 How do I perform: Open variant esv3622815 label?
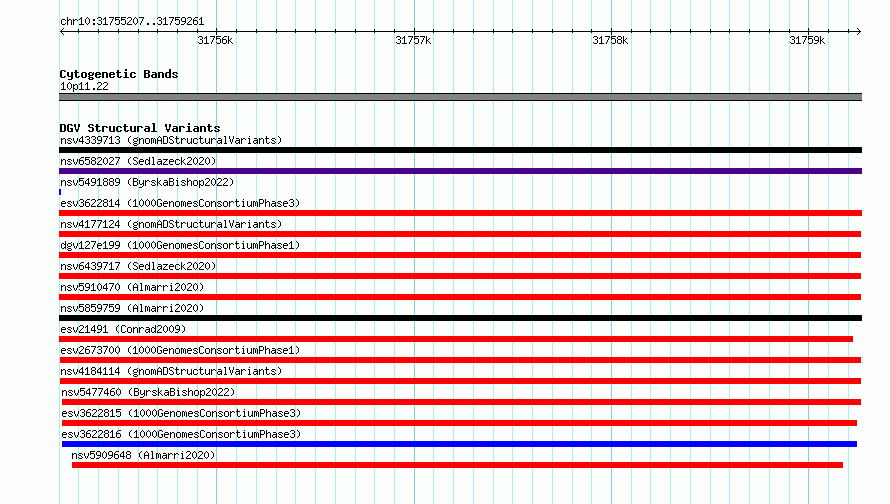point(181,413)
